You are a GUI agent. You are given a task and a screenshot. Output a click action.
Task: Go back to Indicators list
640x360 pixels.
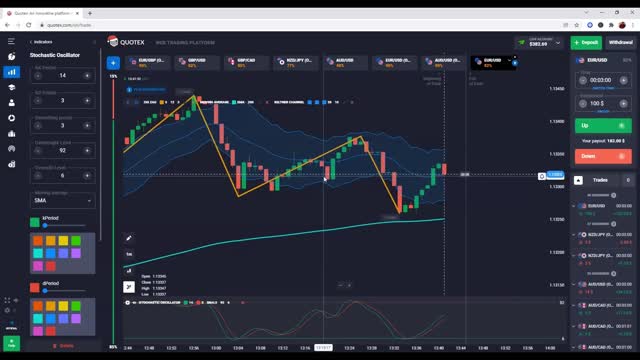point(41,42)
